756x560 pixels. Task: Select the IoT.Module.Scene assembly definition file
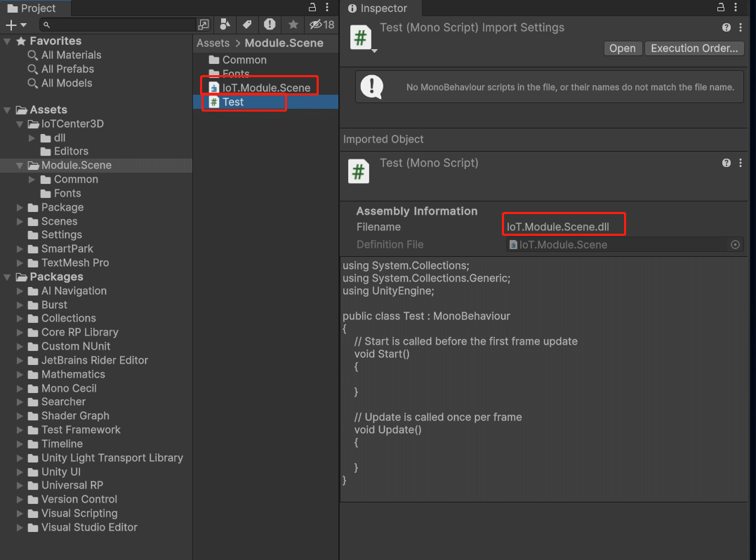point(266,88)
